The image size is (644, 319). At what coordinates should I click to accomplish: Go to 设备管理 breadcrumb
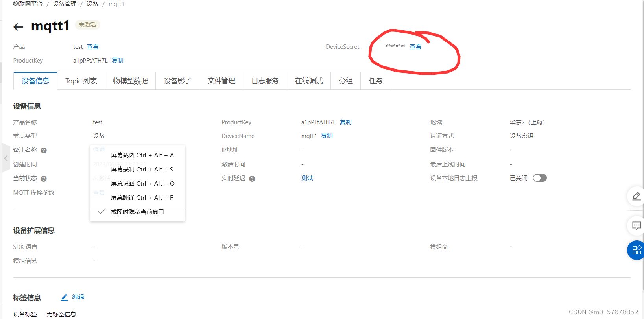65,4
